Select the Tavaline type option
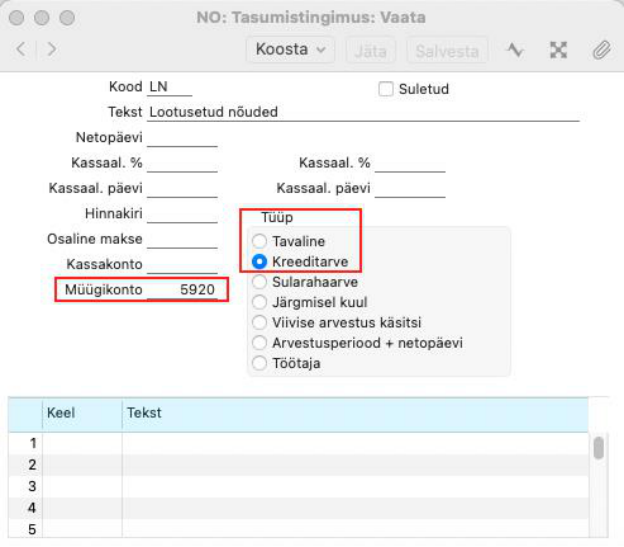This screenshot has width=624, height=547. 259,241
